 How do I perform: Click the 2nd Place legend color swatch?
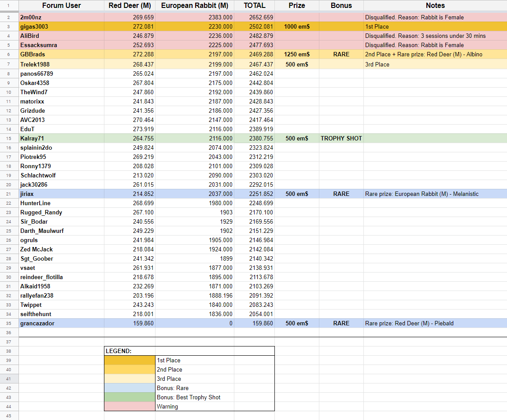[130, 370]
